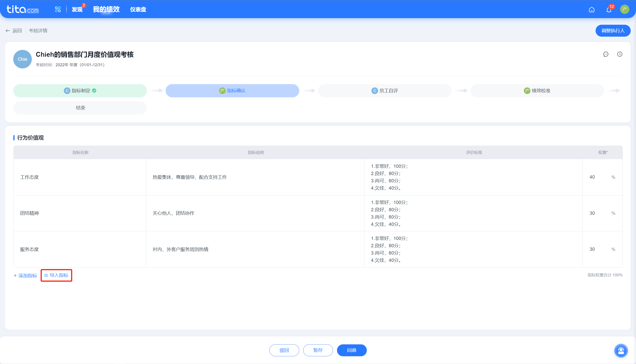This screenshot has height=364, width=636.
Task: Open user avatar in top bar
Action: point(625,9)
